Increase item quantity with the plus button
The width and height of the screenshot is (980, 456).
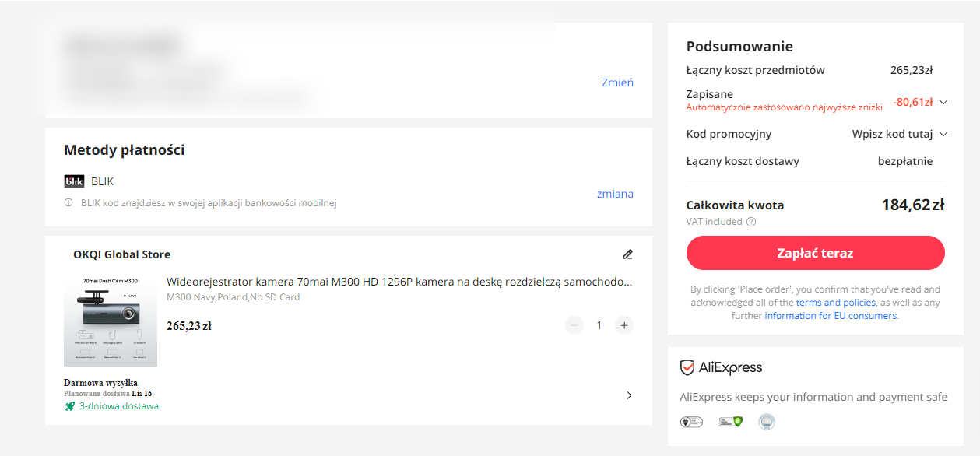click(623, 325)
